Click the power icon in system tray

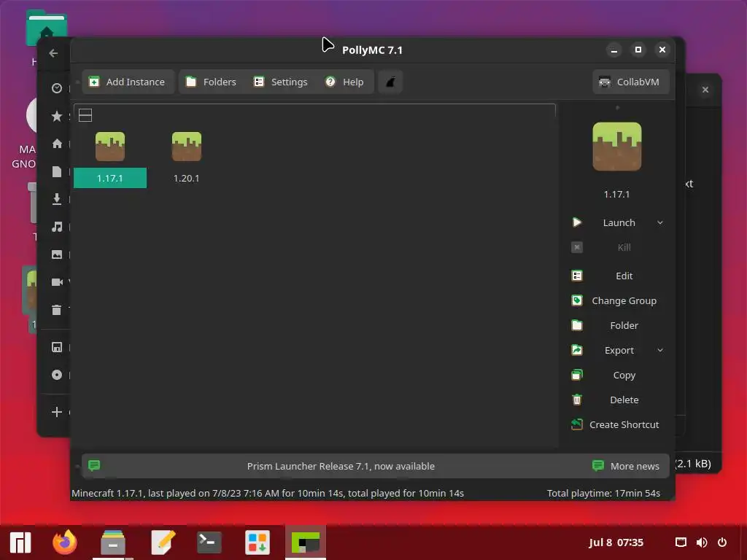[x=722, y=542]
